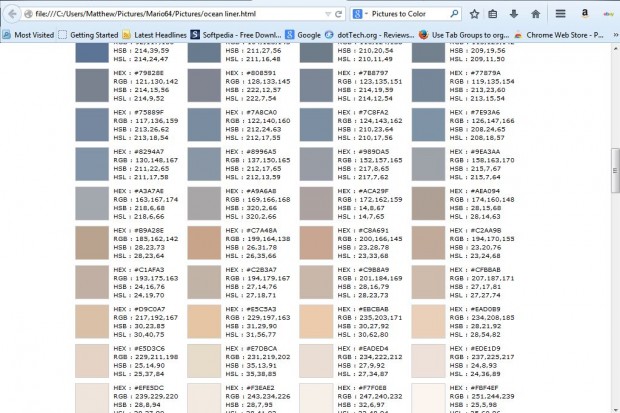Viewport: 620px width, 413px height.
Task: Click the text RGB : 193,175,163
Action: coord(146,278)
